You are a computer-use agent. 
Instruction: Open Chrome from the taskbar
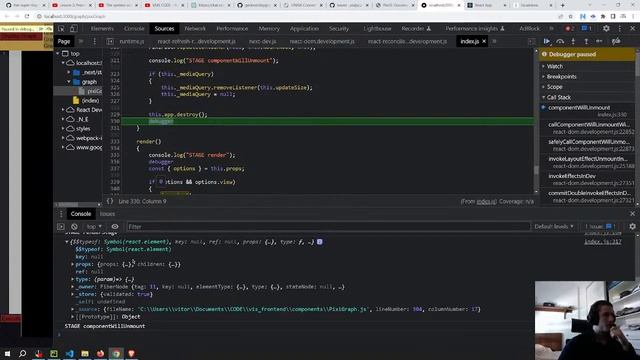click(116, 353)
